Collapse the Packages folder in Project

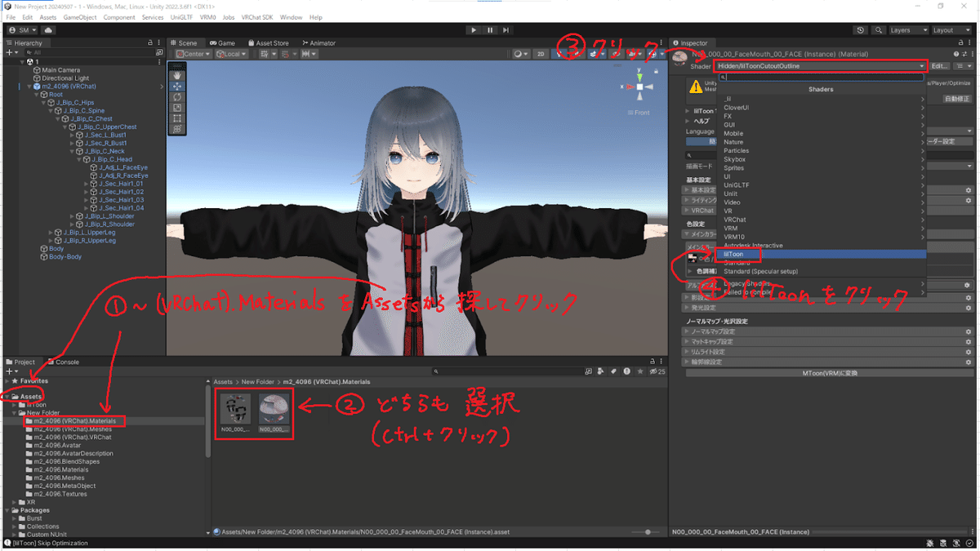[x=8, y=510]
